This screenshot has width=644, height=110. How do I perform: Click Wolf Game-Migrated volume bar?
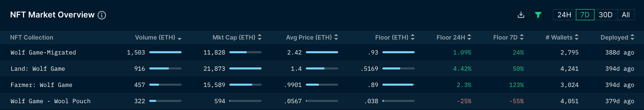click(x=165, y=52)
